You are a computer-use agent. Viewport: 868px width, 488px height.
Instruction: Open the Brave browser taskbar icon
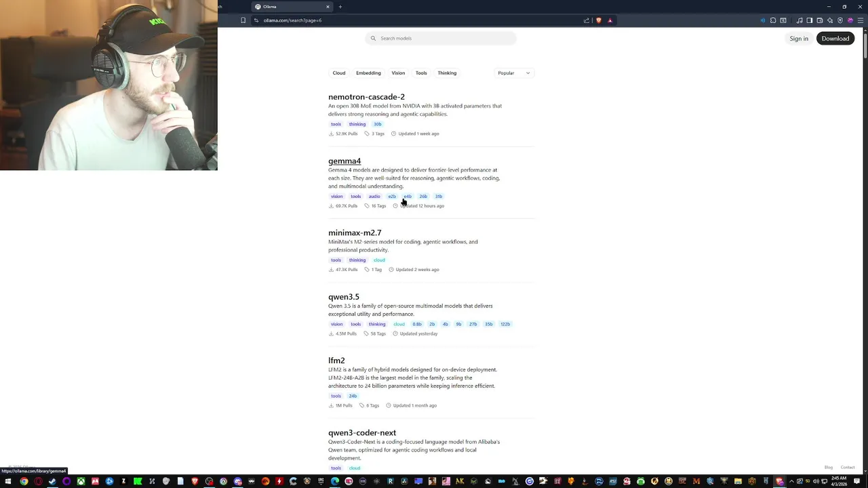(195, 481)
